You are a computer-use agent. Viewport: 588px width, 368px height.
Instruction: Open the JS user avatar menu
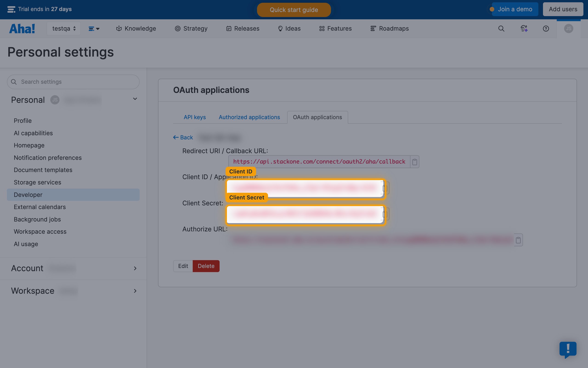tap(568, 29)
